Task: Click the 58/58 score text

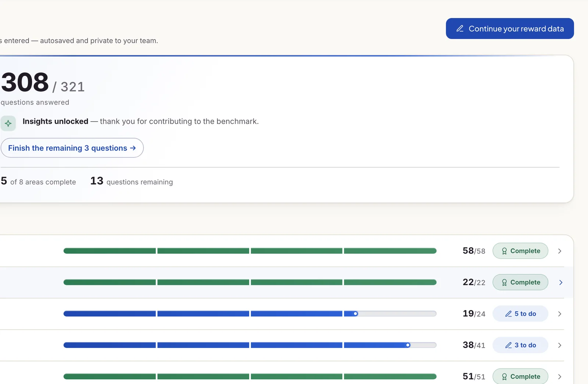Action: pos(474,251)
